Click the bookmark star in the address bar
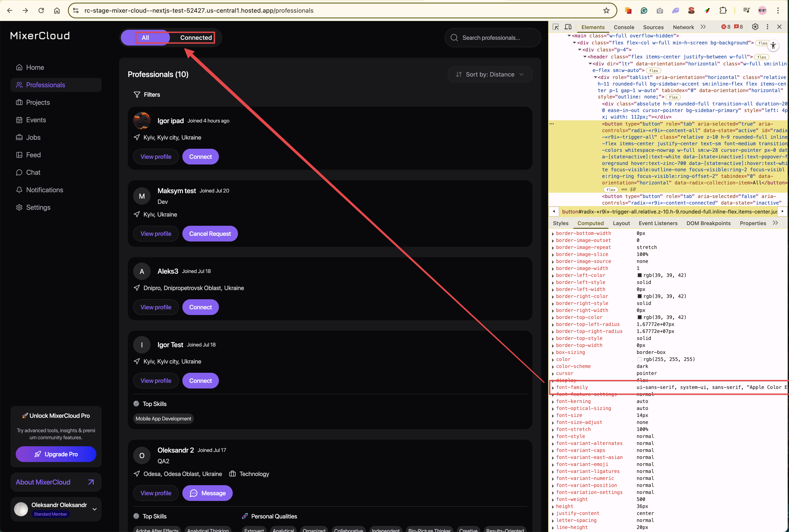The height and width of the screenshot is (532, 789). (606, 10)
